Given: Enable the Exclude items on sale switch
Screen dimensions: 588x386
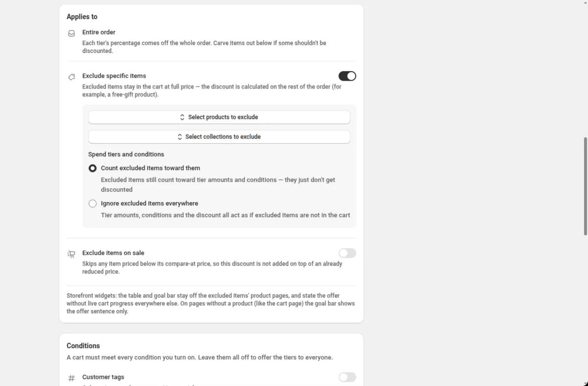Looking at the screenshot, I should click(x=347, y=253).
